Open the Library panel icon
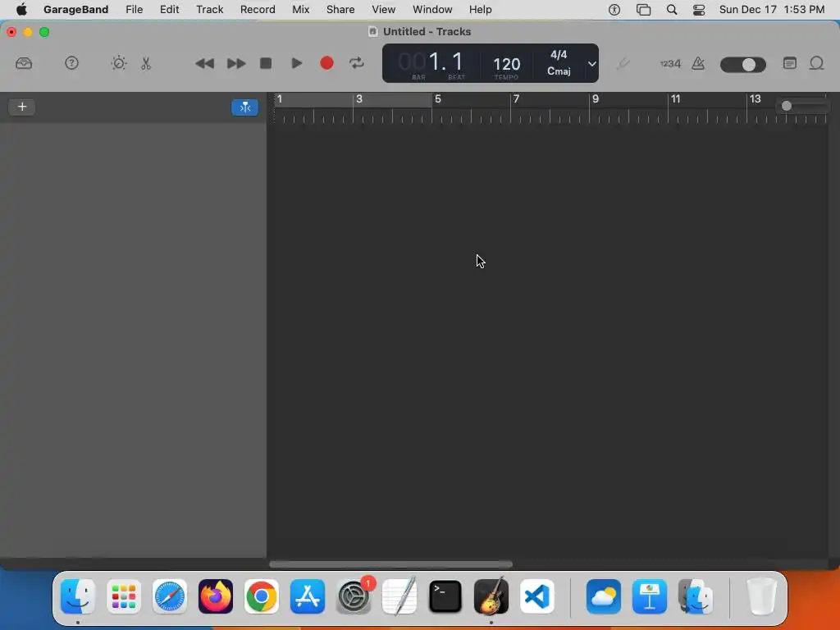Image resolution: width=840 pixels, height=630 pixels. click(24, 63)
